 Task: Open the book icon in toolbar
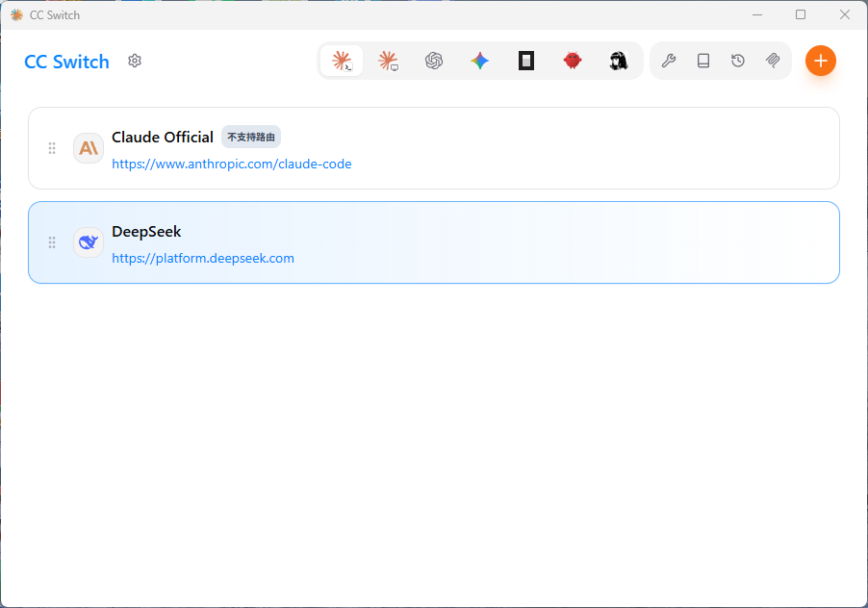703,61
